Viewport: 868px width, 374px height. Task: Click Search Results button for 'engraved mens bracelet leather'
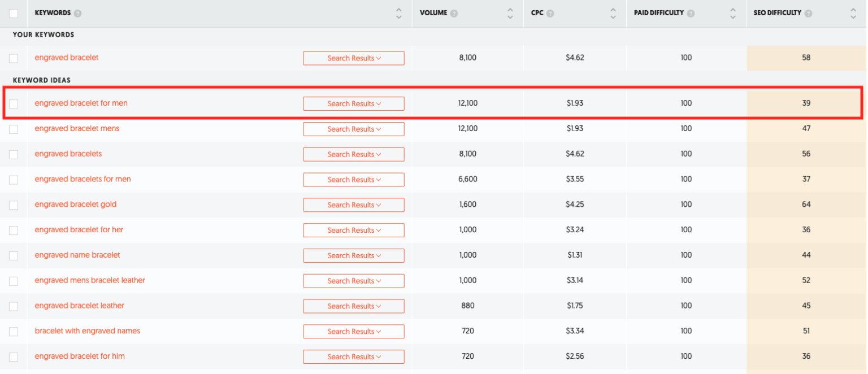pyautogui.click(x=354, y=281)
